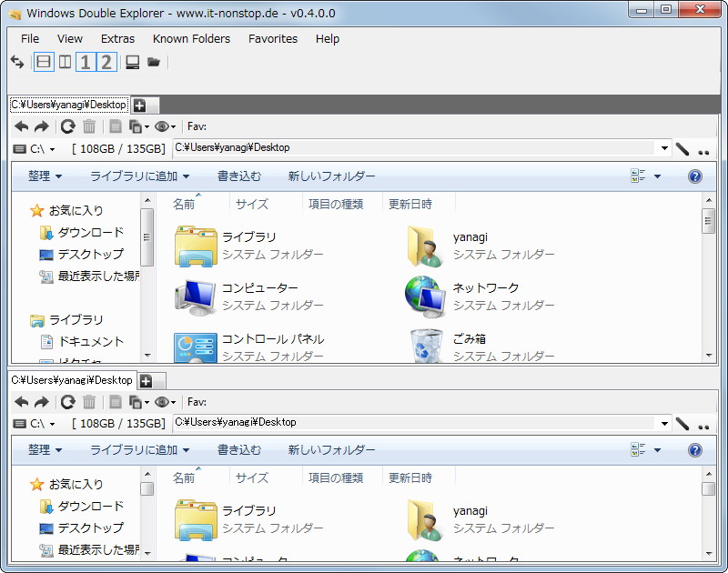Open eye view options in upper pane
728x573 pixels.
(165, 126)
